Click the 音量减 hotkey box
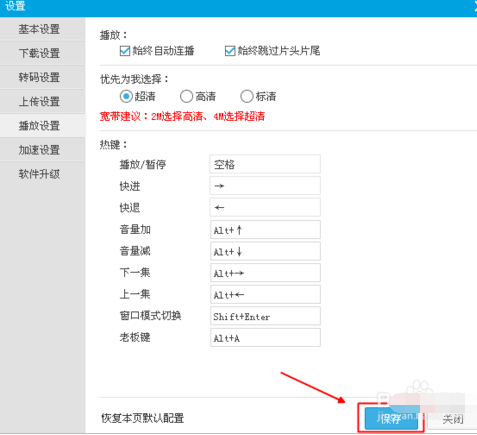 (265, 251)
